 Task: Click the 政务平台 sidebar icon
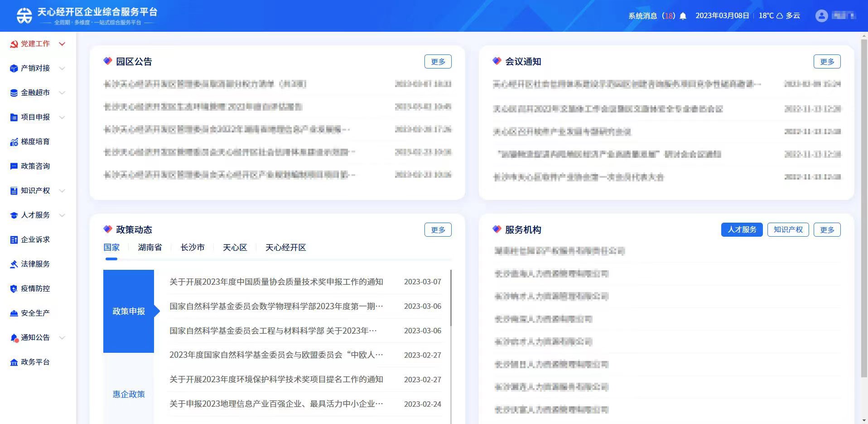(13, 362)
